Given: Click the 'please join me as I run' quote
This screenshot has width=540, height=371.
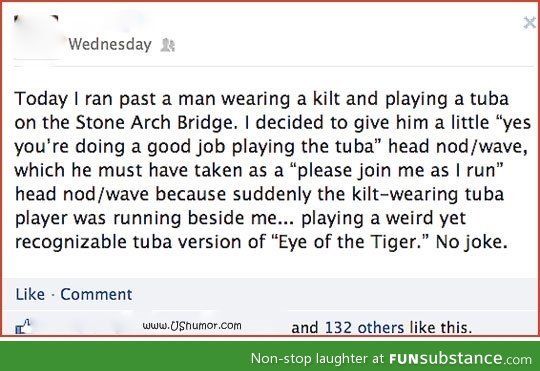Looking at the screenshot, I should pos(396,170).
